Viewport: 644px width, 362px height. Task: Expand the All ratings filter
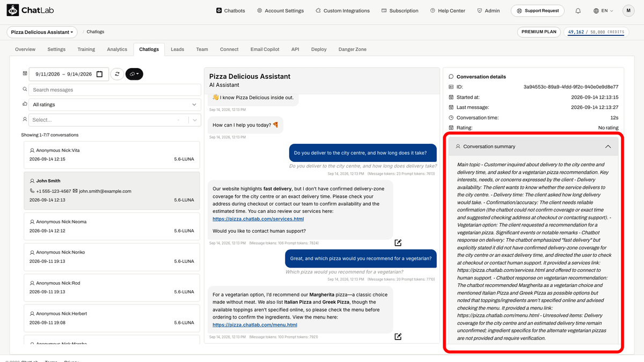(x=114, y=105)
